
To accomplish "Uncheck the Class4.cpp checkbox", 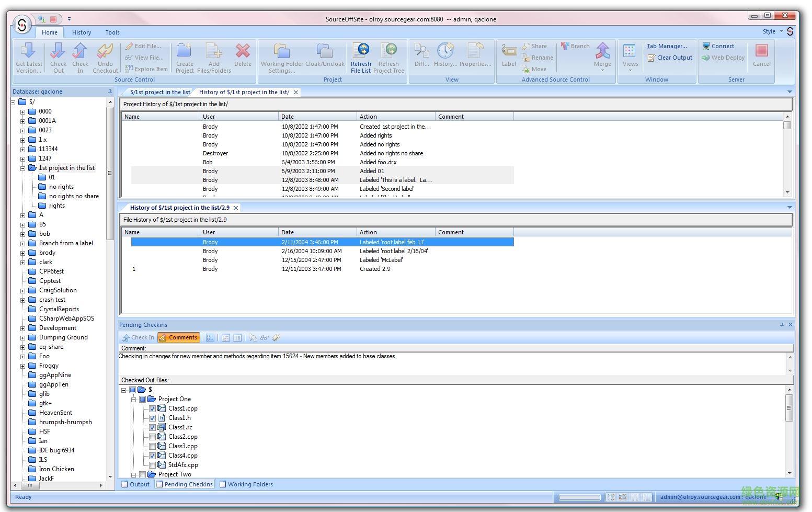I will [x=153, y=456].
